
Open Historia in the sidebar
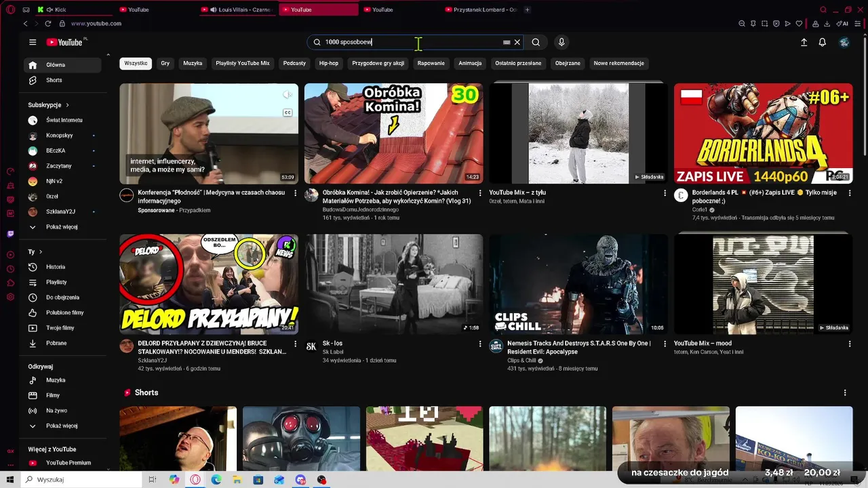(64, 267)
